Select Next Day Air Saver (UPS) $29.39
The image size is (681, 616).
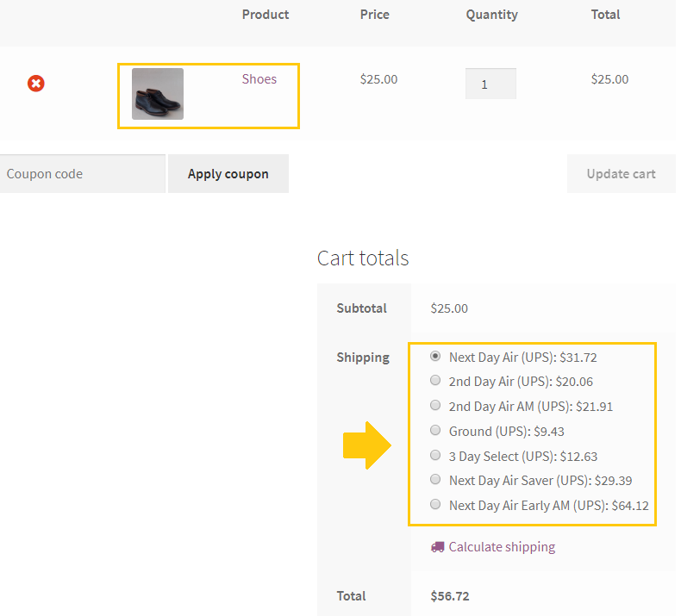click(x=435, y=479)
